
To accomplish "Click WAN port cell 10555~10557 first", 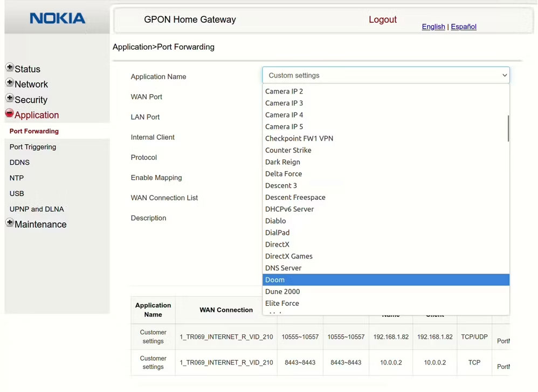I will point(300,337).
